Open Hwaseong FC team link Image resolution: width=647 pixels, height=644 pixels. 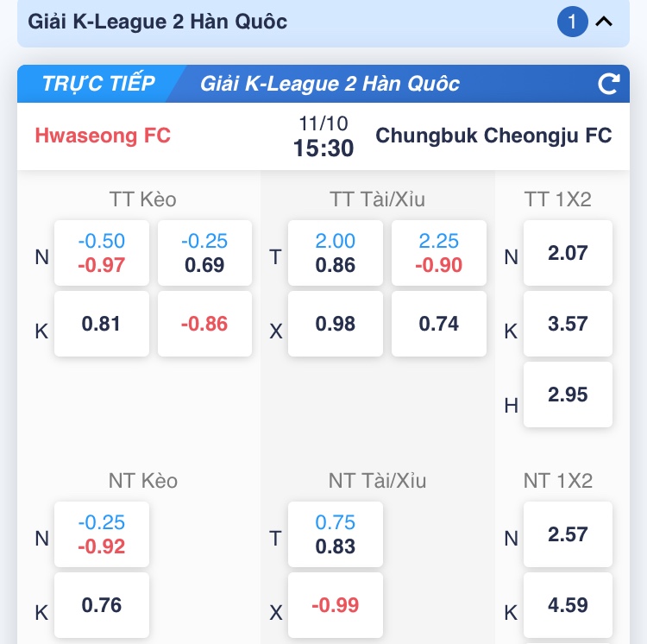[103, 136]
